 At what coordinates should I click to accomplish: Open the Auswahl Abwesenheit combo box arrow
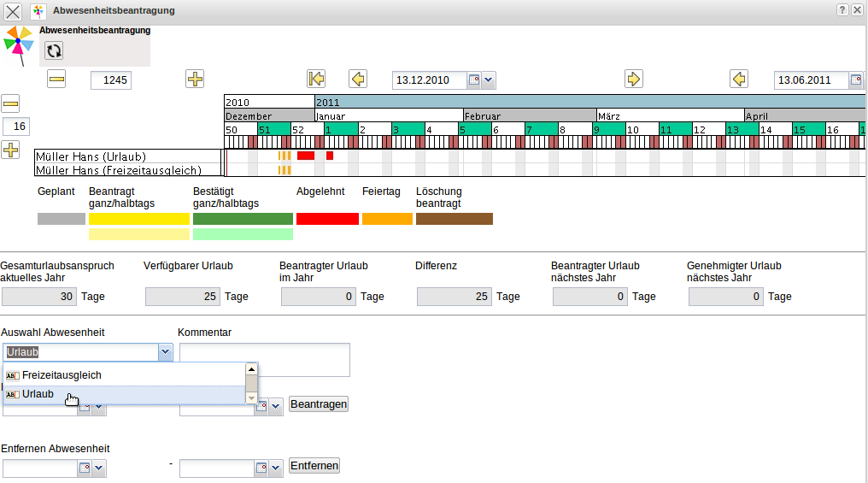point(165,352)
